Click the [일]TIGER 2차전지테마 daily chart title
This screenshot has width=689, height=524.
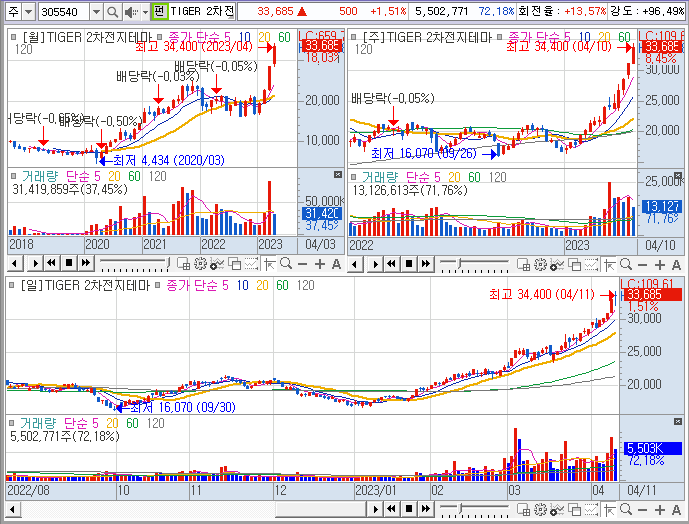point(85,285)
